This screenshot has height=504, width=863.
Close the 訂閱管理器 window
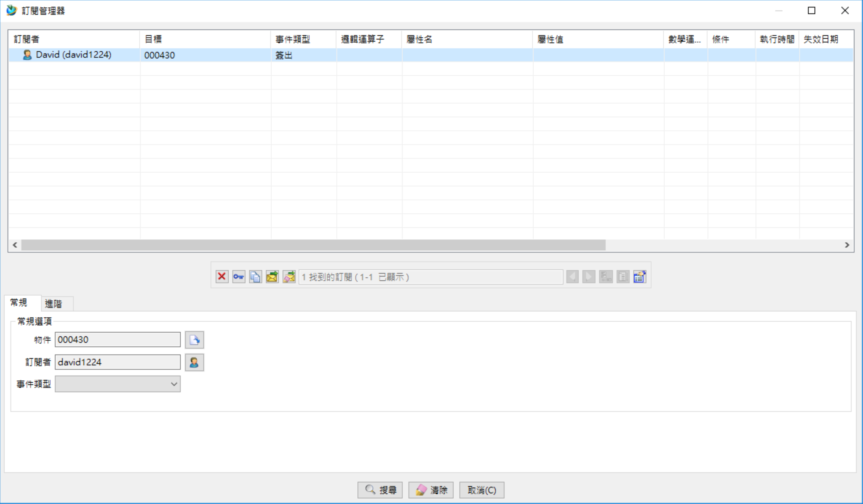[x=845, y=11]
